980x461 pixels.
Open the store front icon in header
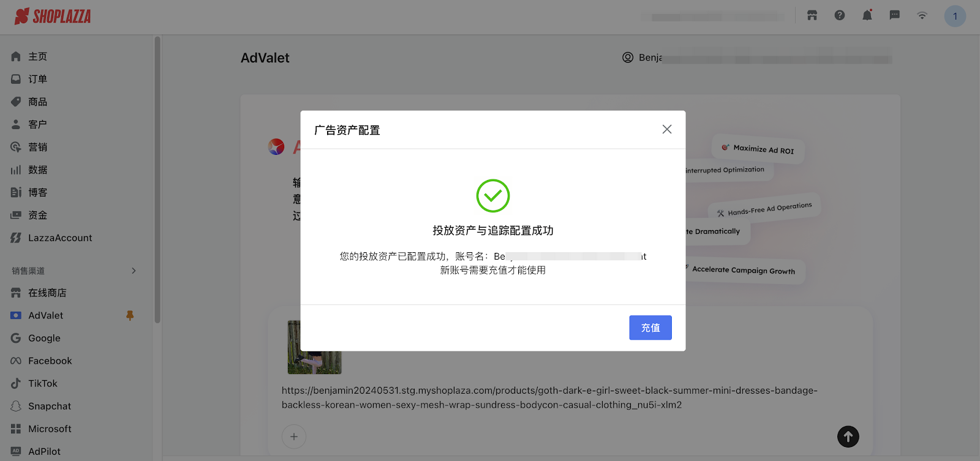[x=812, y=15]
